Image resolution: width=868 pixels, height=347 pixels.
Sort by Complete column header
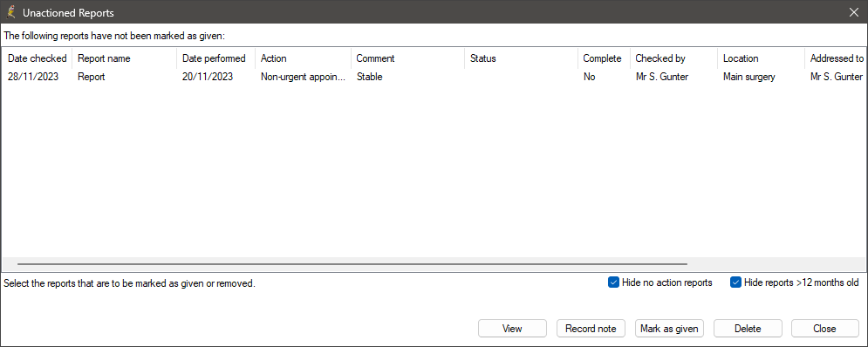(x=604, y=58)
